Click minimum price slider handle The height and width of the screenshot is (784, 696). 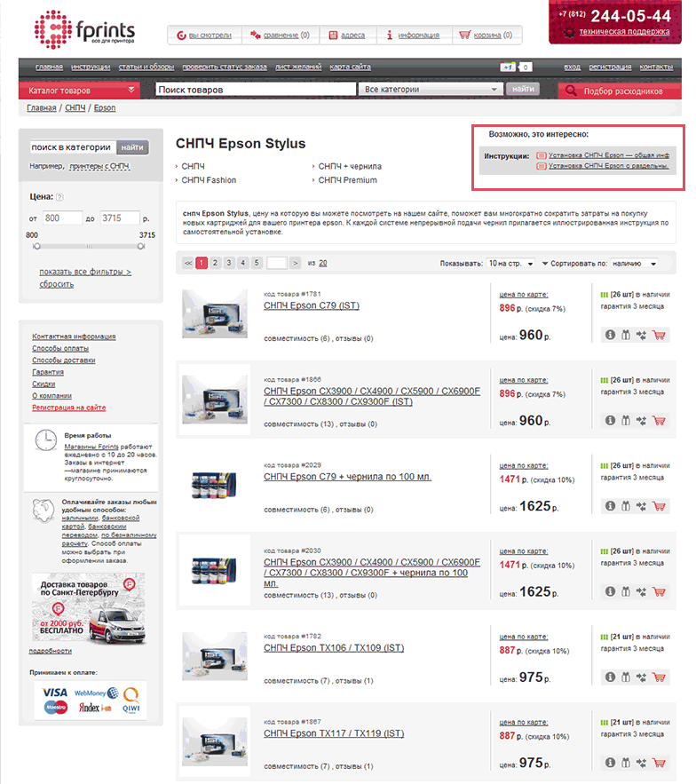coord(36,246)
